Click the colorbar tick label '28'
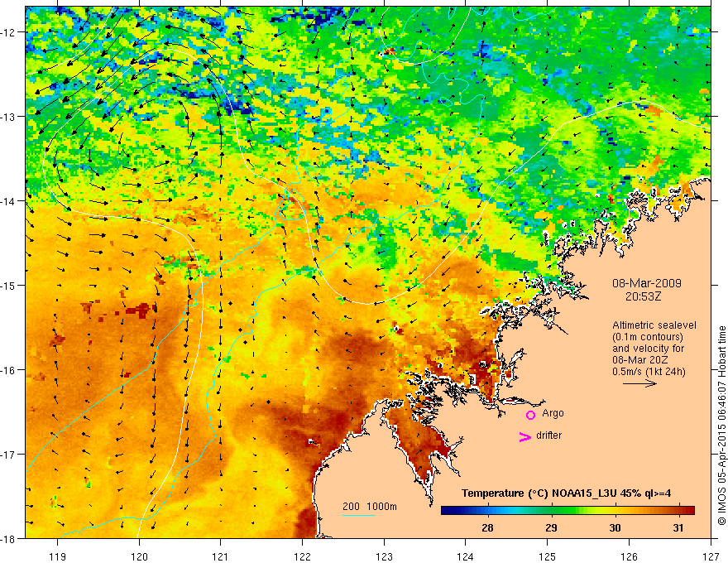The height and width of the screenshot is (563, 728). pyautogui.click(x=487, y=527)
